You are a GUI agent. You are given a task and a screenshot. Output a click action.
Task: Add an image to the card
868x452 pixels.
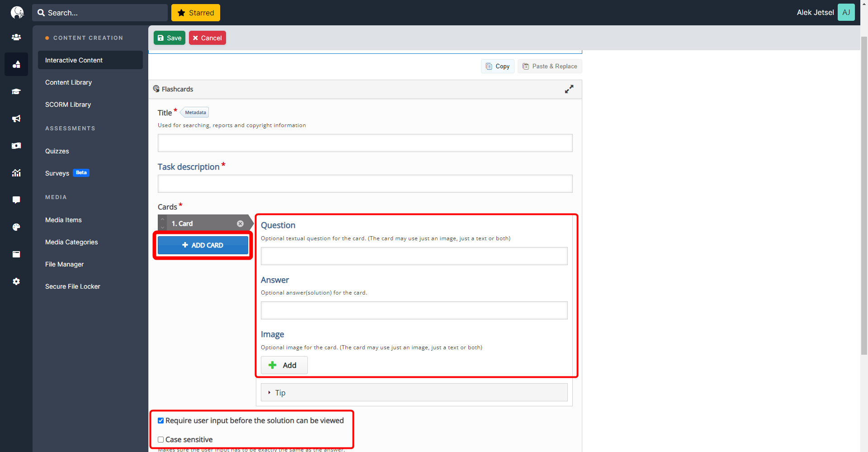coord(284,365)
